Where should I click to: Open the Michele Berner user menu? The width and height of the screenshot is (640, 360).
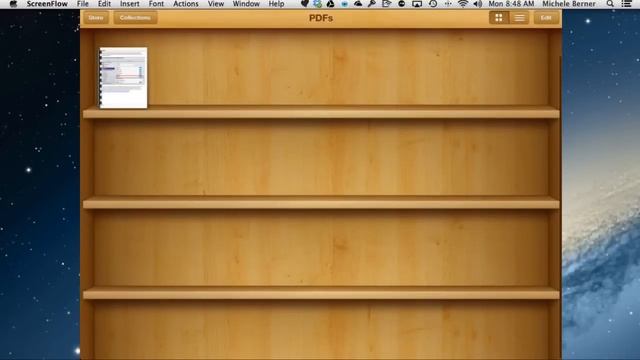tap(569, 4)
